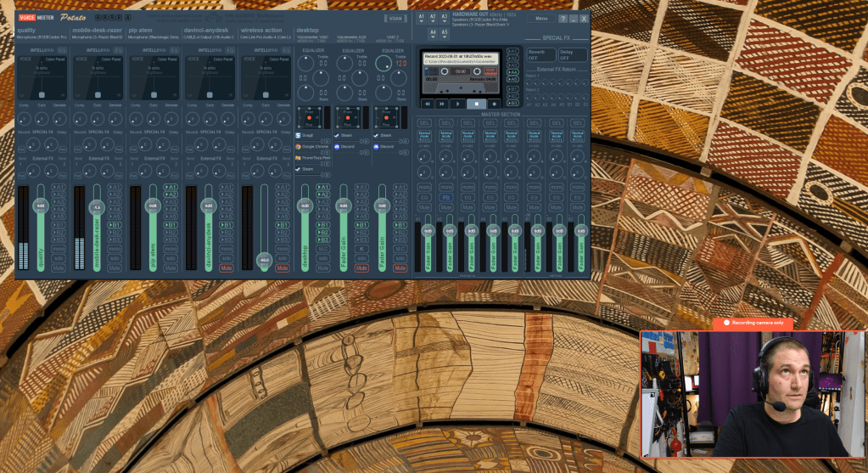The height and width of the screenshot is (473, 868).
Task: Open EQ on wireless action strip's IntelliPan
Action: [x=286, y=50]
